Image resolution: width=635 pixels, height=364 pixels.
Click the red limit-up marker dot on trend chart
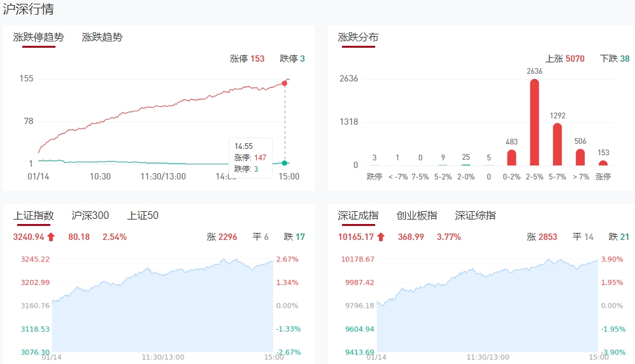point(285,83)
